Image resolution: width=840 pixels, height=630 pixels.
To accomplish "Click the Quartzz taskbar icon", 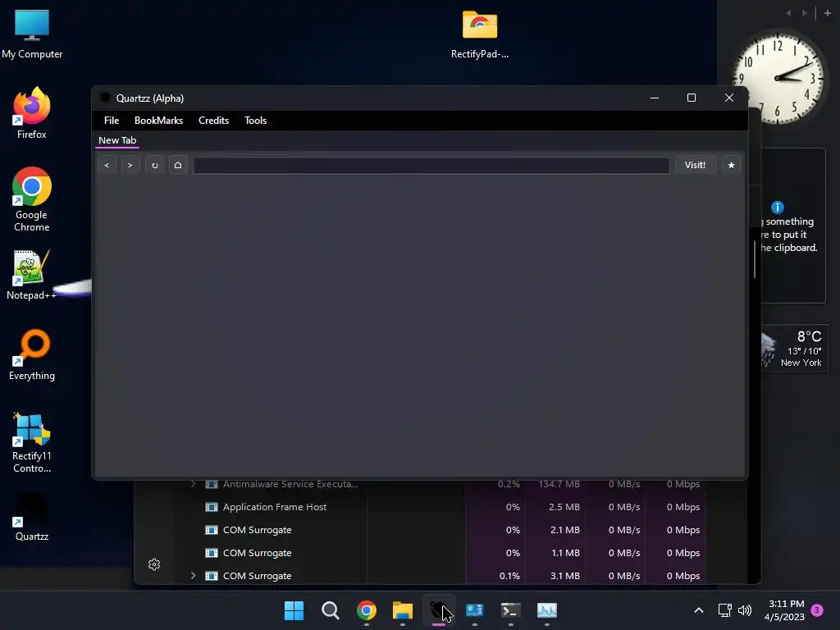I will click(439, 610).
